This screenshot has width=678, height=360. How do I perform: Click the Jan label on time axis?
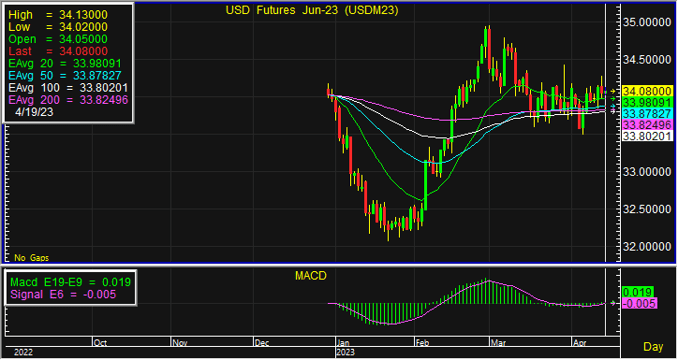click(x=344, y=343)
